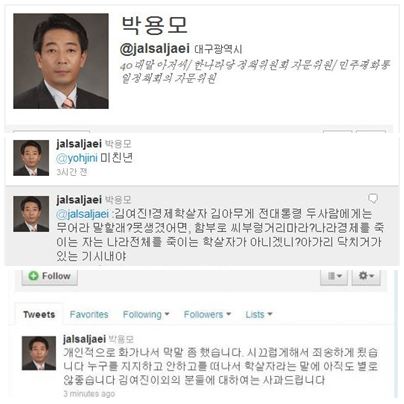The height and width of the screenshot is (404, 404).
Task: Open the large profile photo of 박용모
Action: click(x=61, y=61)
